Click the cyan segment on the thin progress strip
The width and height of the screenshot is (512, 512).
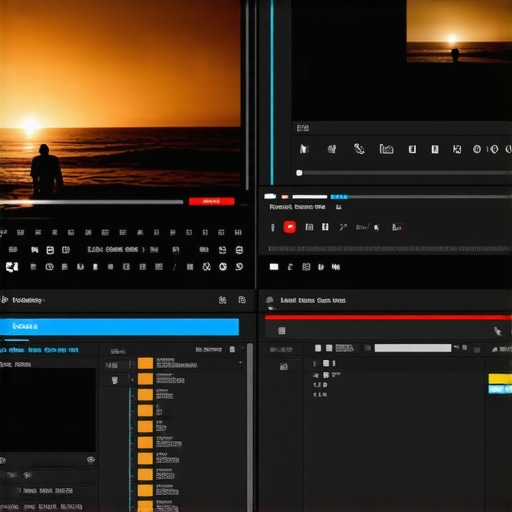pyautogui.click(x=339, y=197)
